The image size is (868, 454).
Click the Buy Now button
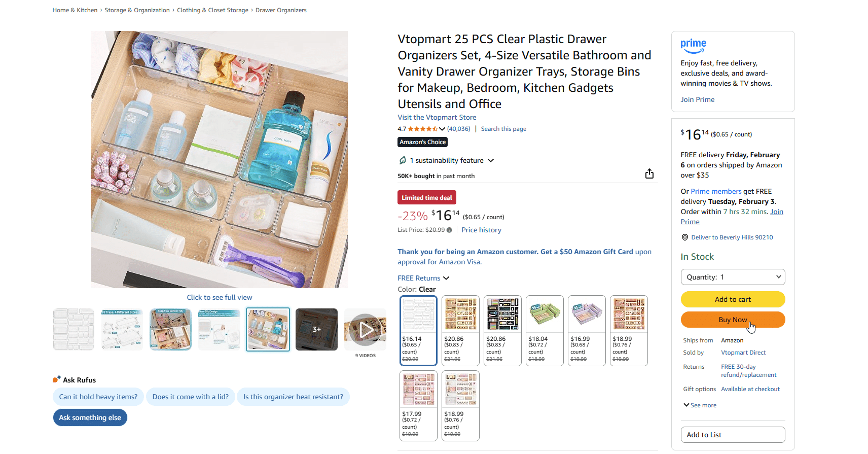coord(733,320)
